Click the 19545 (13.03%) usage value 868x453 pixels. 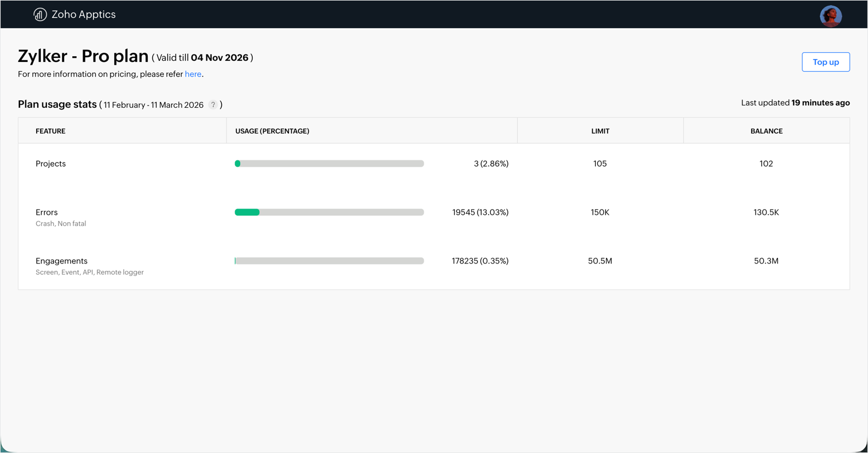tap(480, 212)
